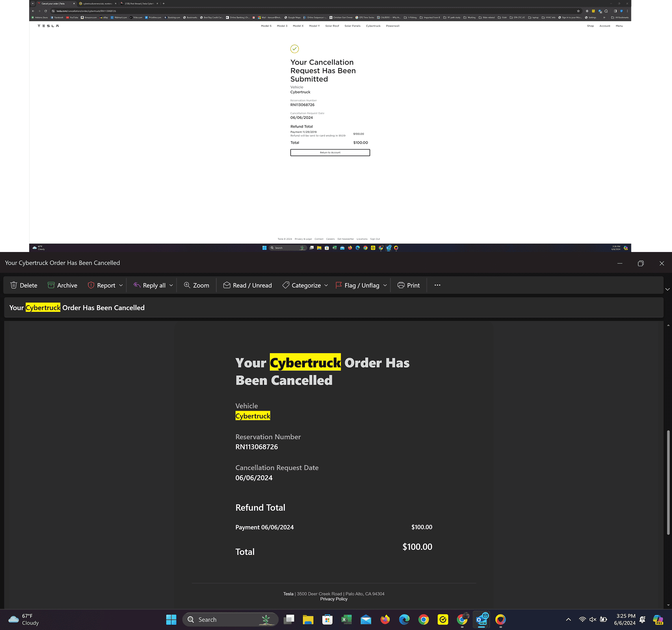672x630 pixels.
Task: Launch Microsoft Store from the taskbar
Action: [x=327, y=620]
